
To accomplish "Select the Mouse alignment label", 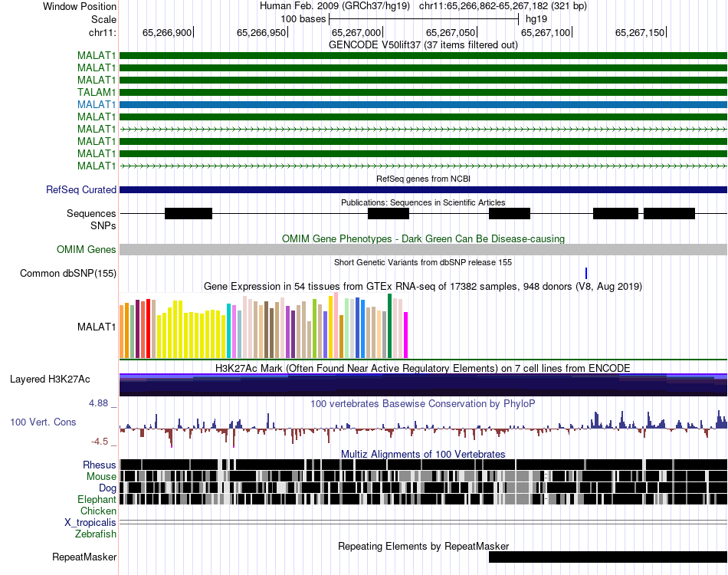I will [101, 477].
